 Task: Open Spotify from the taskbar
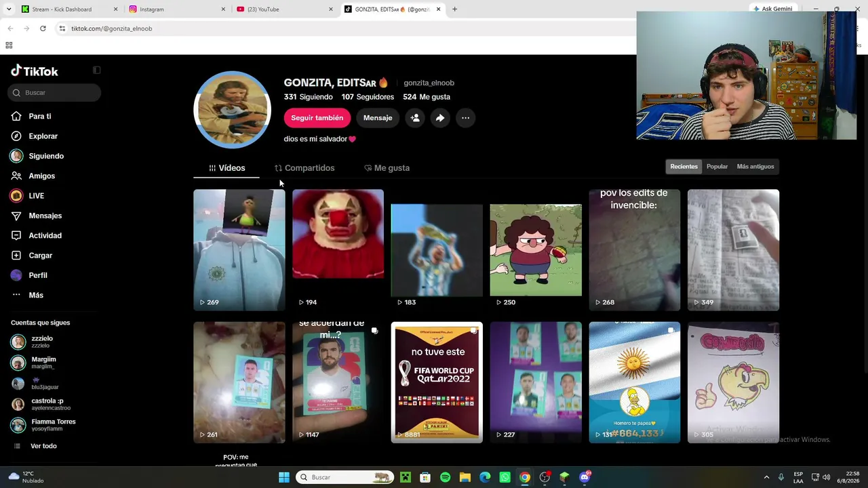pos(445,477)
